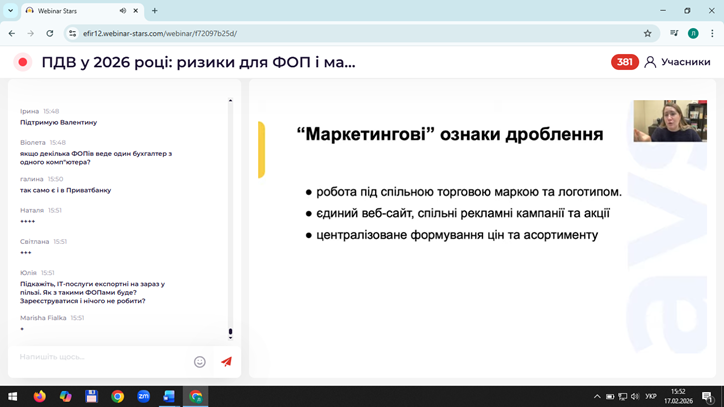Open the Chrome three-dot menu
Screen dimensions: 724x407
(712, 33)
